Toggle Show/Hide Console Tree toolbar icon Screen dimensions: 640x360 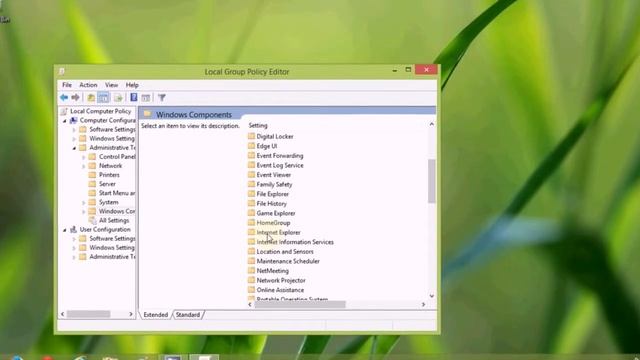[104, 98]
